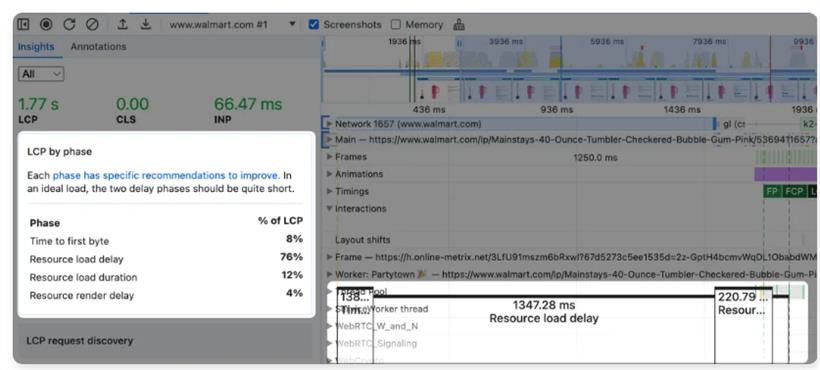820x370 pixels.
Task: Expand the Frames track
Action: pyautogui.click(x=329, y=157)
